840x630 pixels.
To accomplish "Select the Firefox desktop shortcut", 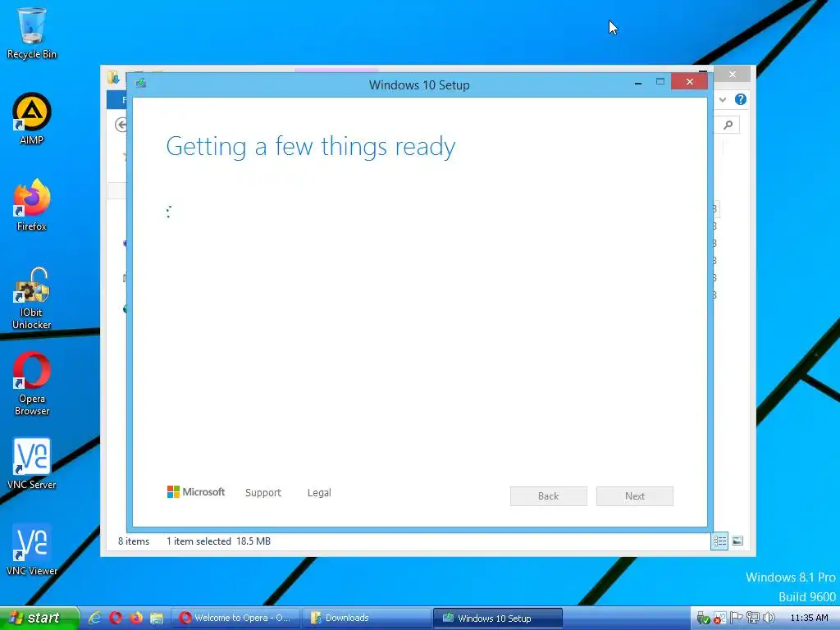I will click(32, 205).
